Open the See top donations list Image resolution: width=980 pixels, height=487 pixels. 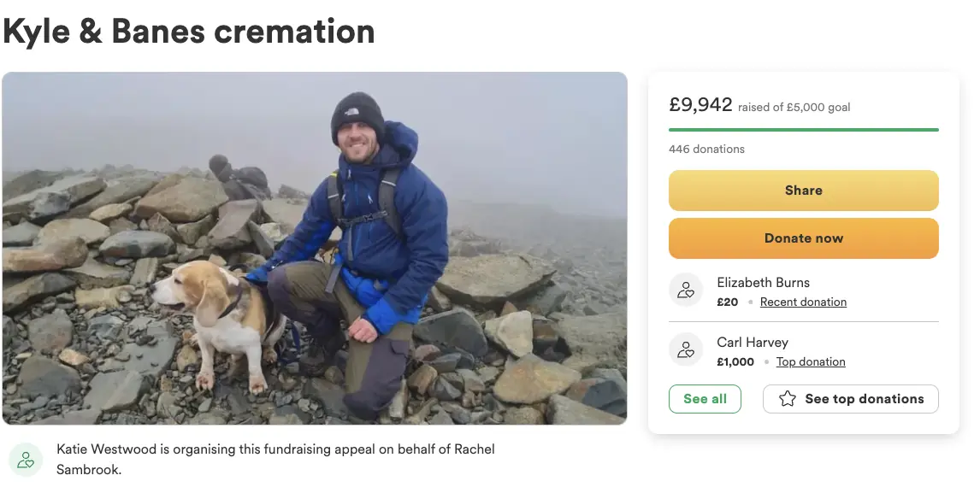point(850,399)
